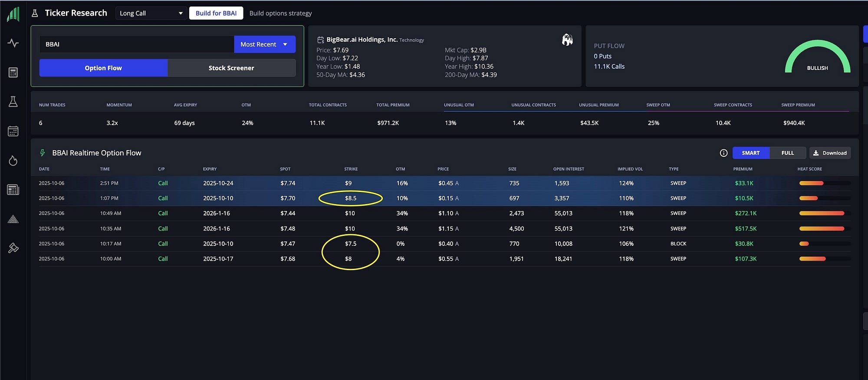Image resolution: width=868 pixels, height=380 pixels.
Task: Open the calendar sidebar icon
Action: 13,131
